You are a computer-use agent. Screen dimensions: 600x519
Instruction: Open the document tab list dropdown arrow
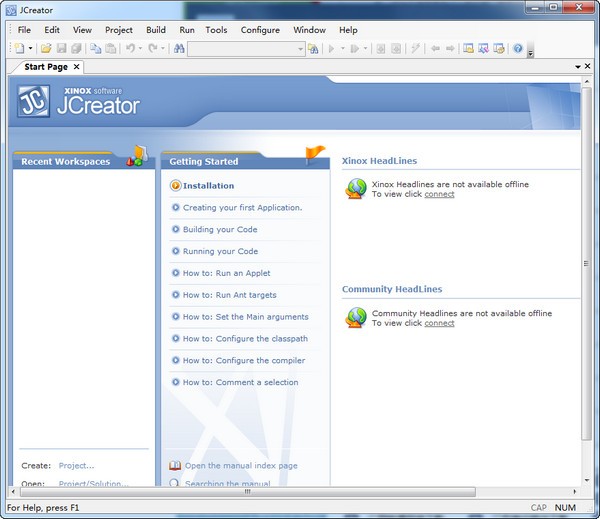(576, 67)
